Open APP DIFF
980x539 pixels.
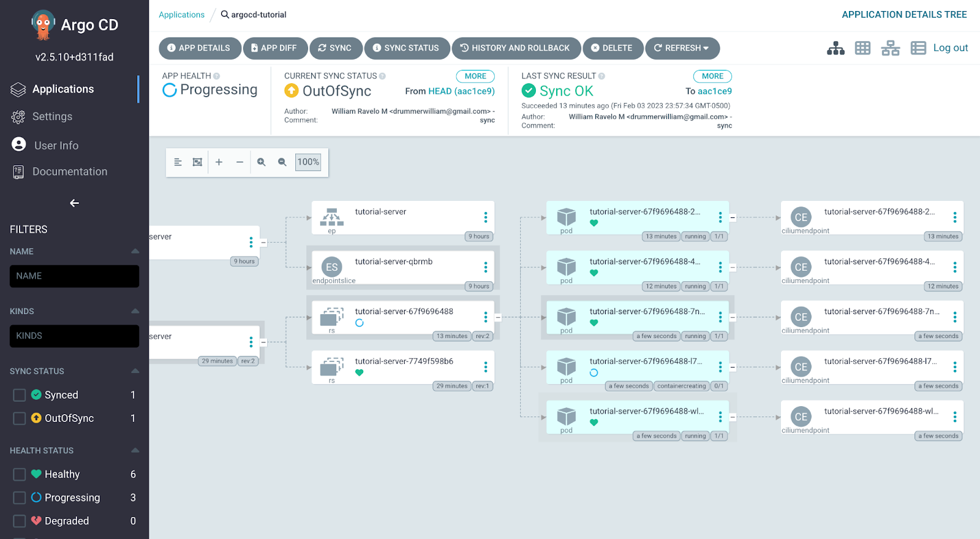click(275, 48)
